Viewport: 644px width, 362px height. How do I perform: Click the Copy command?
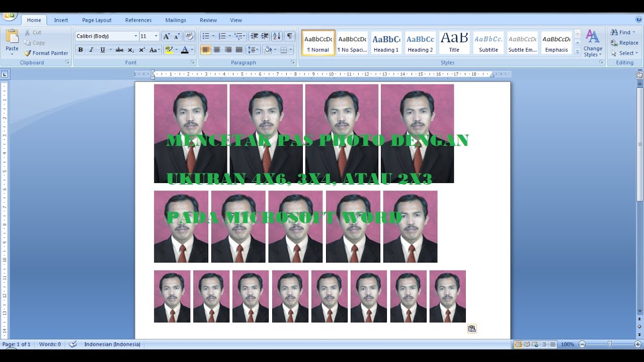(x=35, y=43)
